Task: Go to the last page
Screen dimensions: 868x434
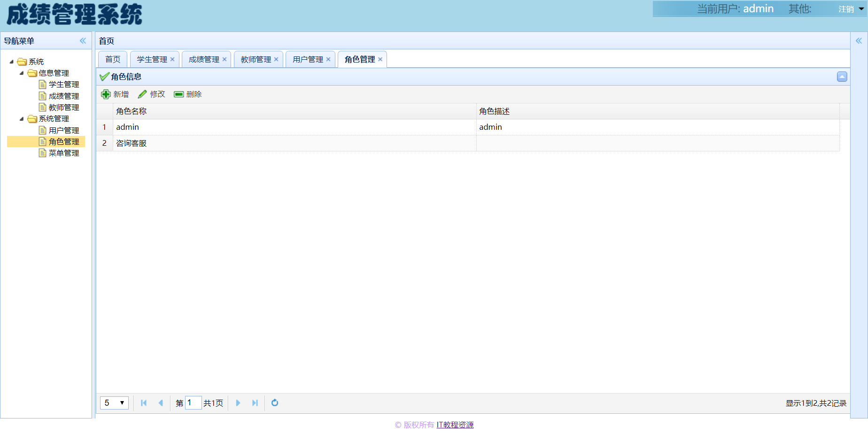Action: [x=255, y=403]
